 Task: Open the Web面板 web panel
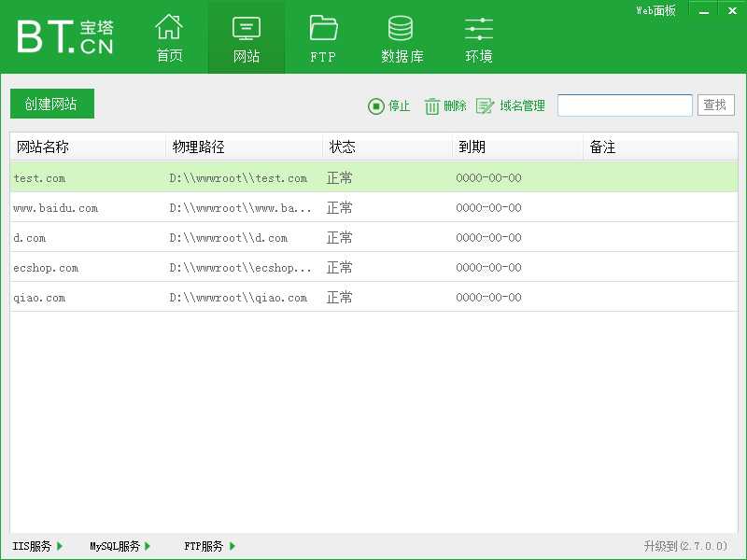655,10
